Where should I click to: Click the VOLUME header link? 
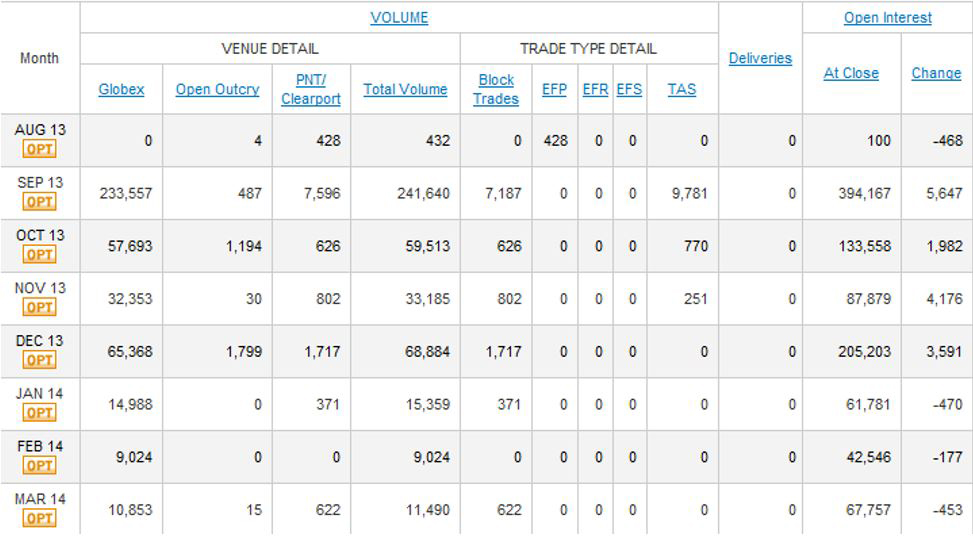399,17
